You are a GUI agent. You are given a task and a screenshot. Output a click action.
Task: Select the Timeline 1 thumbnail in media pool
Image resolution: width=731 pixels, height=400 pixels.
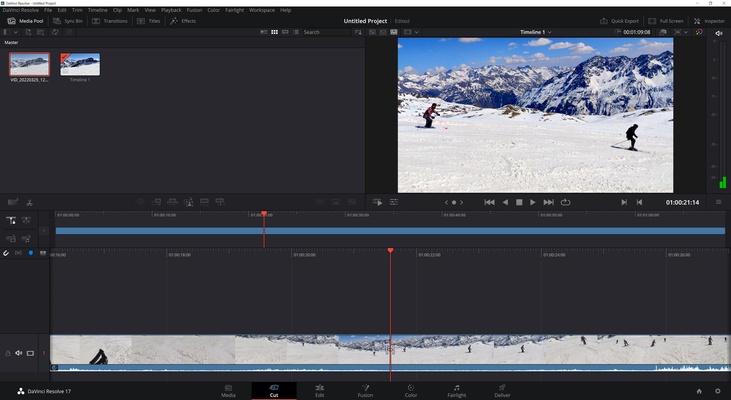click(80, 64)
